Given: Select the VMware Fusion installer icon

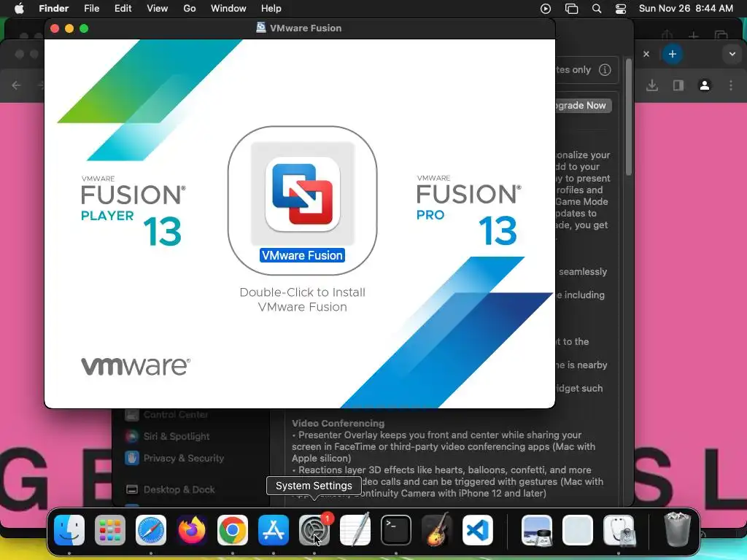Looking at the screenshot, I should 303,194.
